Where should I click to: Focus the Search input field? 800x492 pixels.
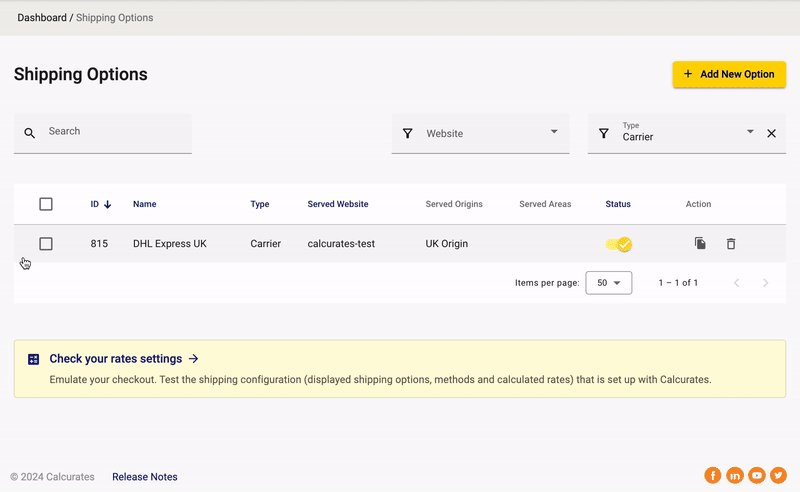point(103,133)
